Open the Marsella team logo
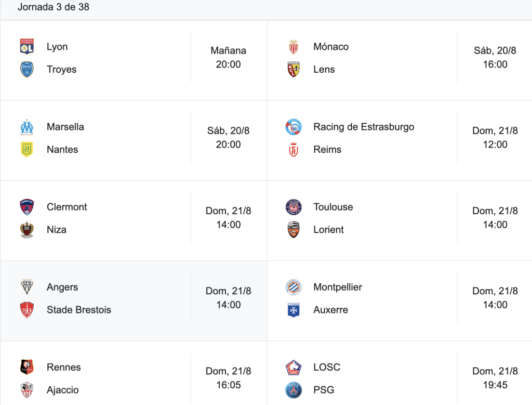Screen dimensions: 532x405 tap(27, 127)
